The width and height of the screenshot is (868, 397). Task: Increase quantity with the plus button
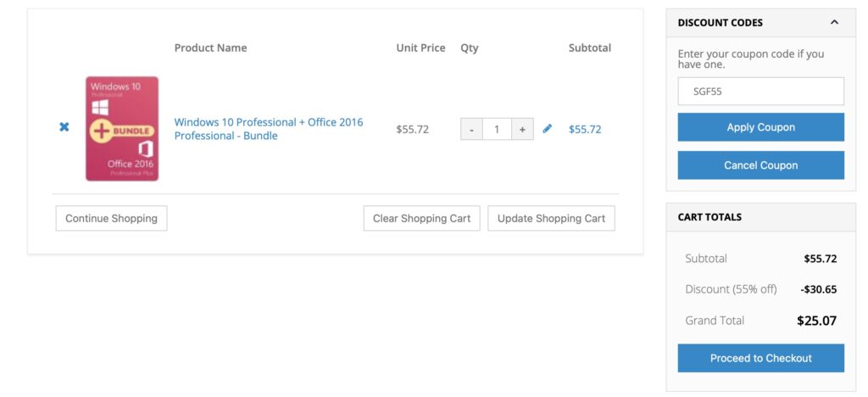point(522,129)
